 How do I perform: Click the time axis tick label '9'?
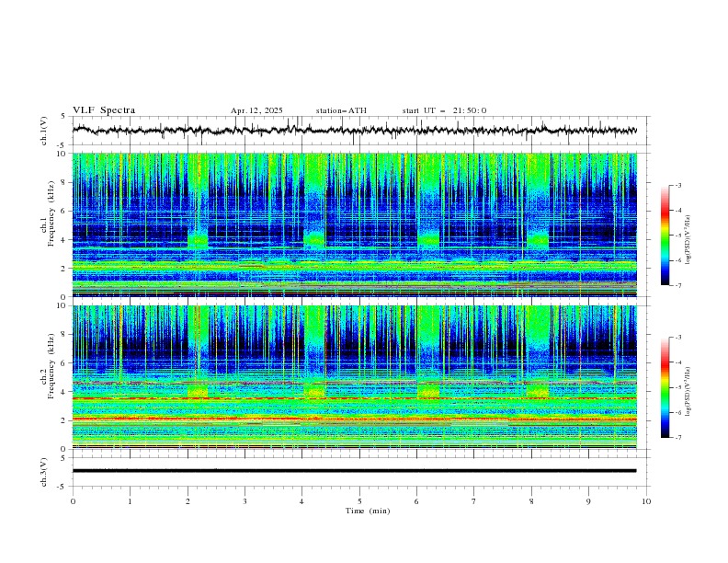[588, 501]
